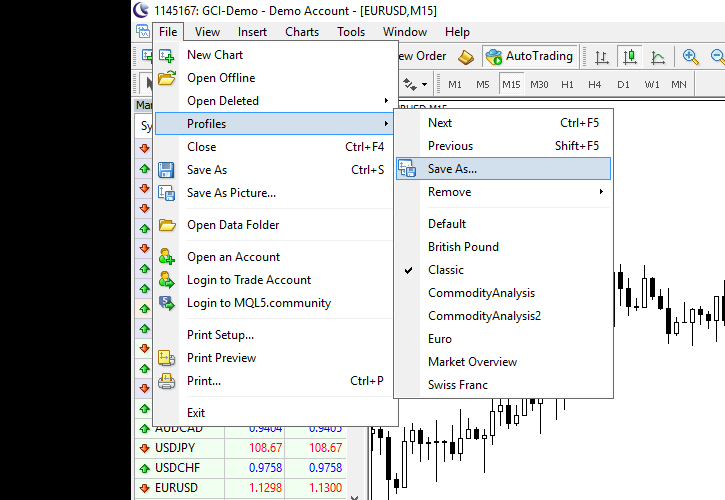Click the AutoTrading button
Screen dimensions: 725x500
click(x=530, y=56)
